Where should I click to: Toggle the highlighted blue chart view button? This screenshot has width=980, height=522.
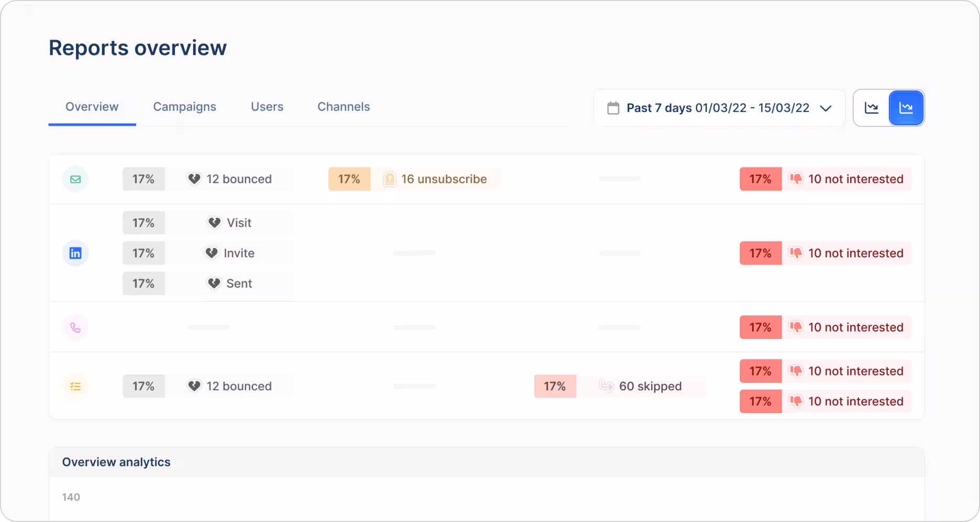[906, 108]
